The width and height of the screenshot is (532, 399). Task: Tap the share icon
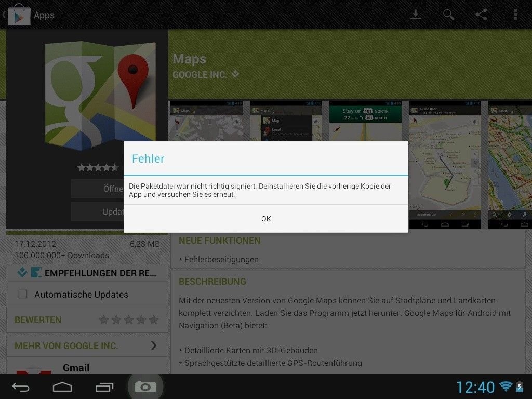482,15
